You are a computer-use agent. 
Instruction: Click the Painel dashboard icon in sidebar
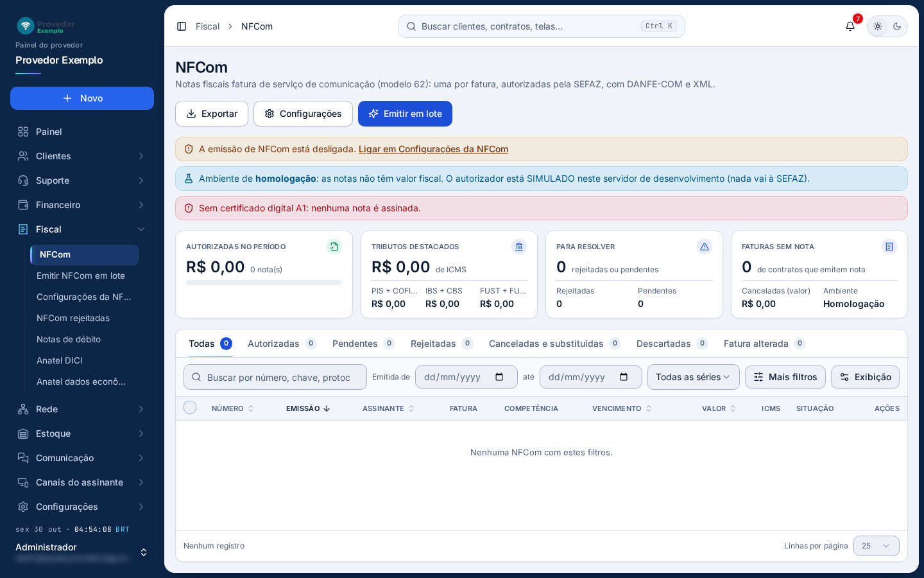point(23,132)
